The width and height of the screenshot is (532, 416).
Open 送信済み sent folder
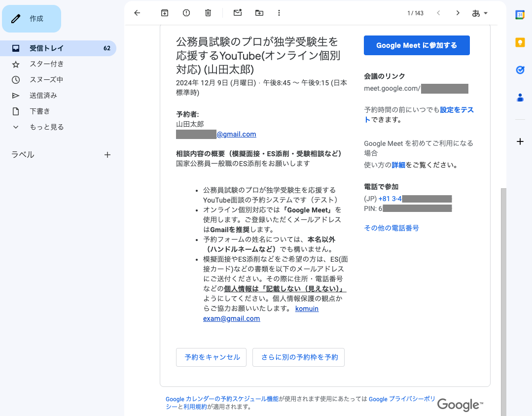43,95
